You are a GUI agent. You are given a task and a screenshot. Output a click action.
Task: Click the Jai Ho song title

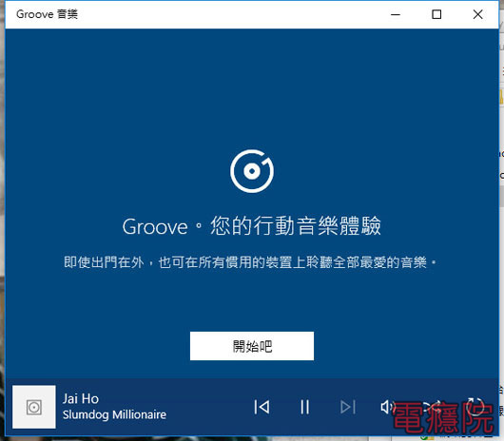[x=81, y=398]
